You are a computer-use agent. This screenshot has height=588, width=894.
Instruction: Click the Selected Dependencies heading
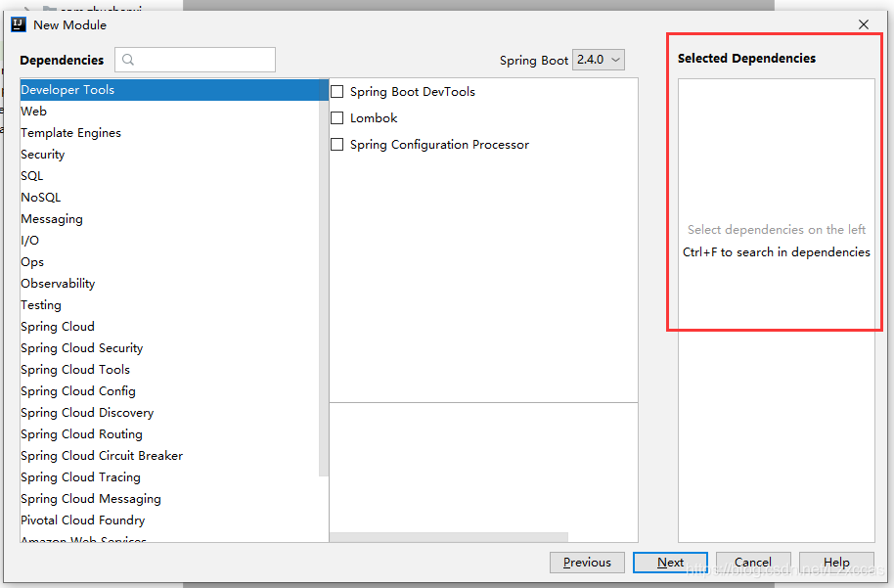point(746,58)
